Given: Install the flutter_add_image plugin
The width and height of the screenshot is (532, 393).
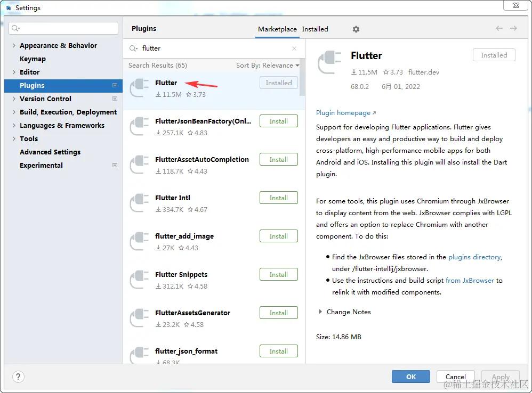Looking at the screenshot, I should tap(279, 236).
